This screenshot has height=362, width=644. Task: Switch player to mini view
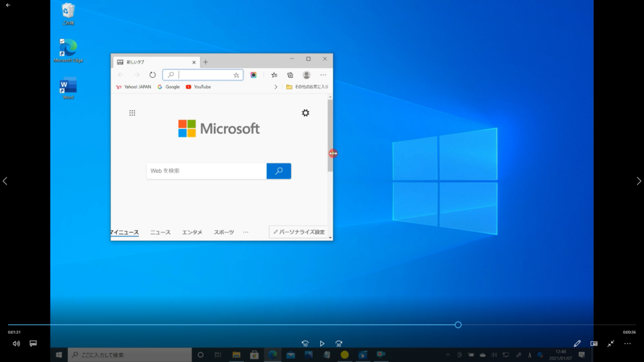click(x=594, y=344)
